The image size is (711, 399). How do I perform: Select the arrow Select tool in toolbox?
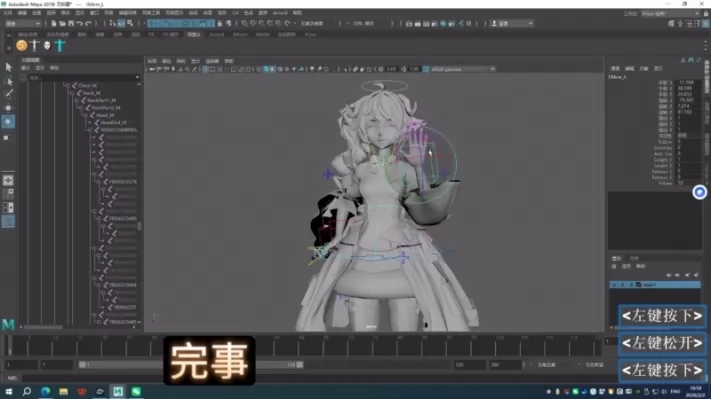8,67
